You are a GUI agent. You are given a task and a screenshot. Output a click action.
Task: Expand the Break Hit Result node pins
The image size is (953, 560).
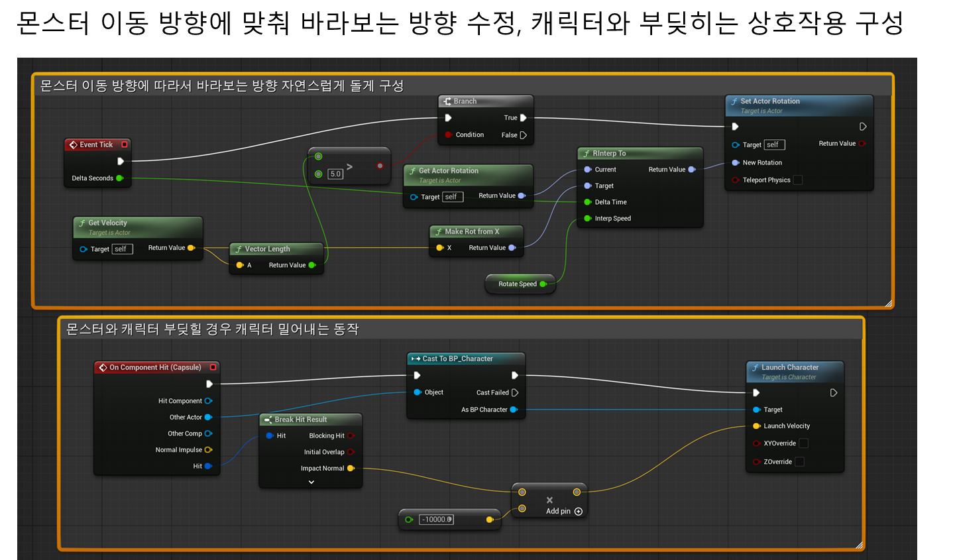pyautogui.click(x=311, y=482)
